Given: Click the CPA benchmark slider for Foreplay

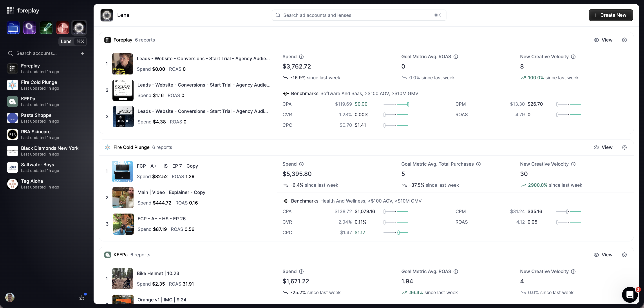Looking at the screenshot, I should pos(396,104).
